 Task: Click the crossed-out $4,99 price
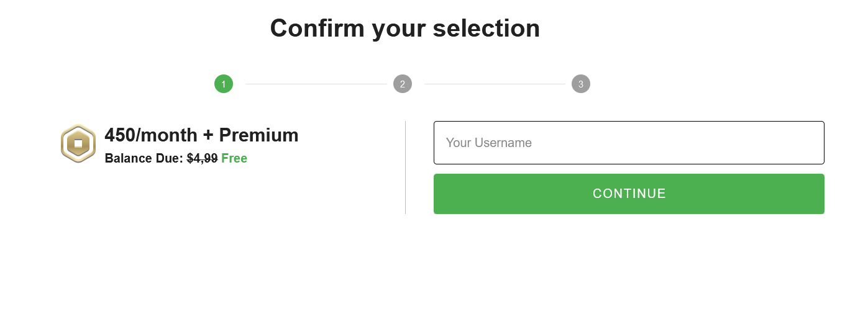click(x=202, y=158)
